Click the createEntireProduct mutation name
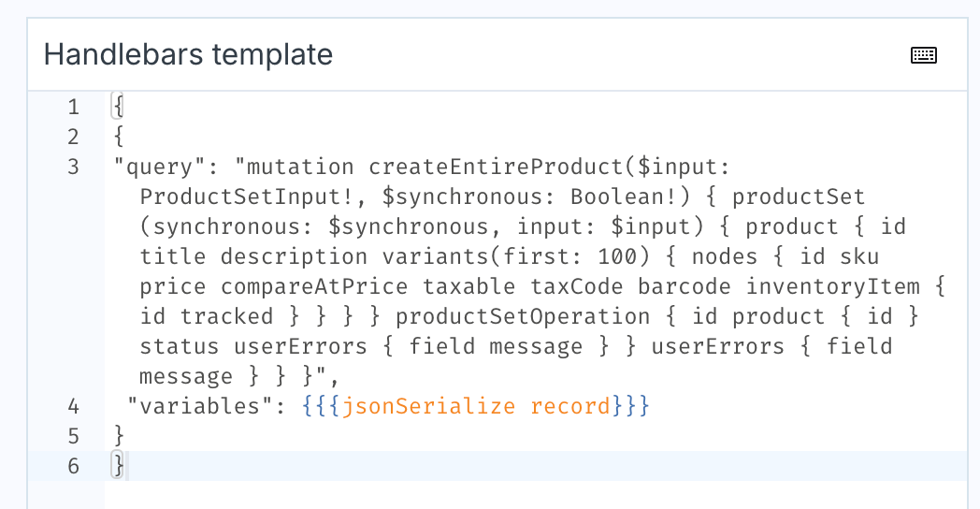 coord(496,167)
